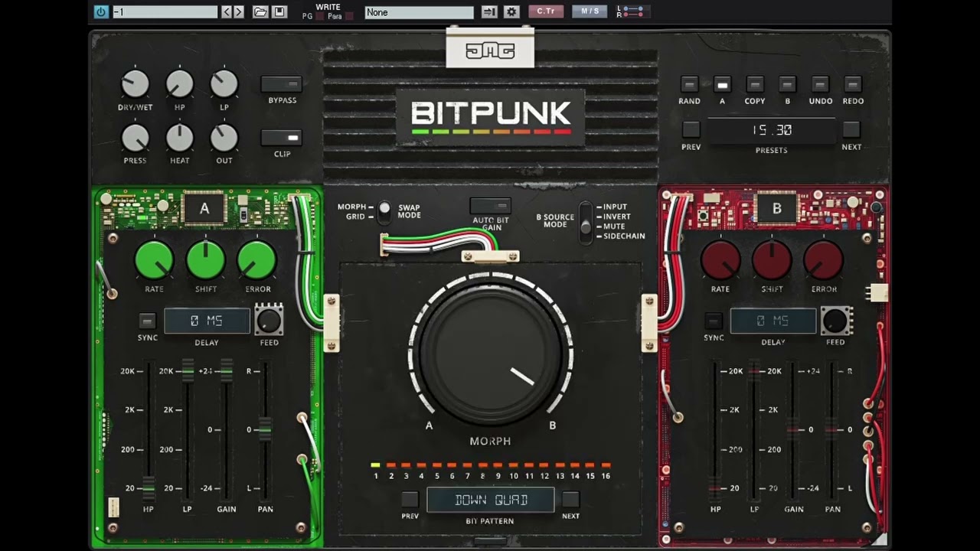The height and width of the screenshot is (551, 980).
Task: Click the COPY button
Action: coord(755,84)
